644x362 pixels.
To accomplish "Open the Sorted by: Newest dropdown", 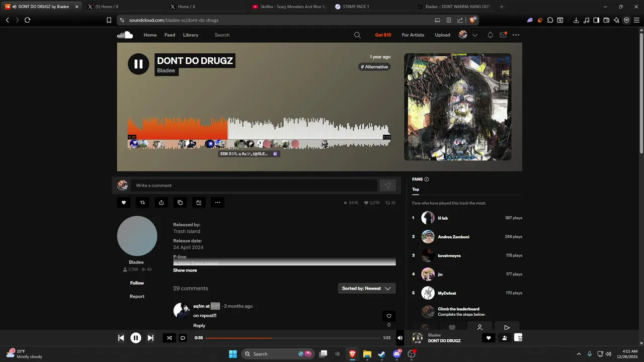I will click(367, 289).
